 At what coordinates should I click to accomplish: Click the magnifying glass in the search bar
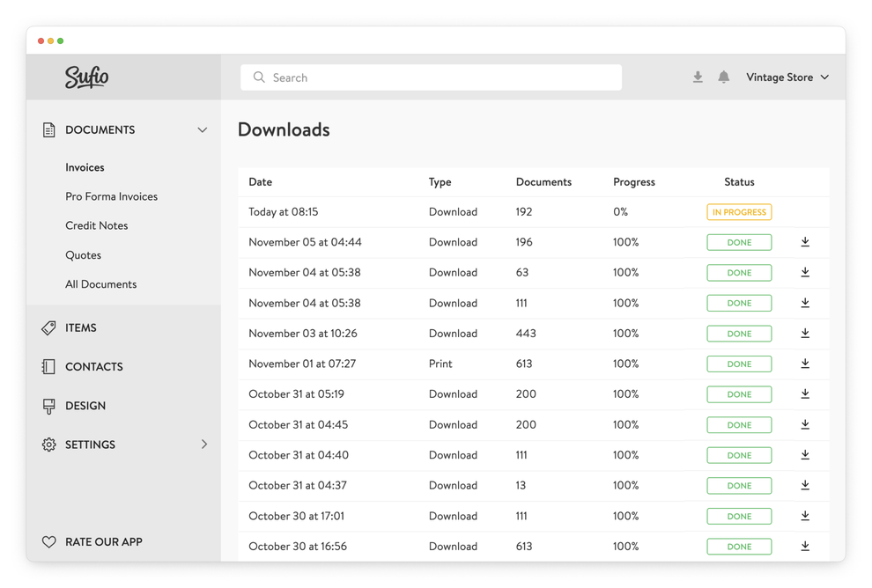[258, 77]
